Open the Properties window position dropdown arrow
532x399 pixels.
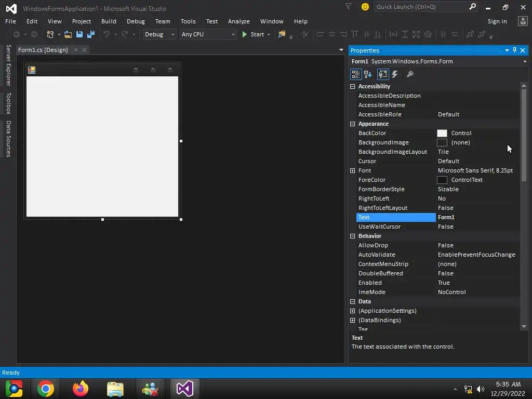(507, 50)
